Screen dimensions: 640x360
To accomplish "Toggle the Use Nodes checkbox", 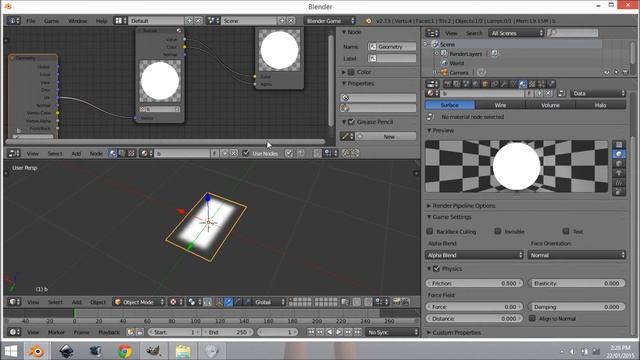I will (x=246, y=153).
